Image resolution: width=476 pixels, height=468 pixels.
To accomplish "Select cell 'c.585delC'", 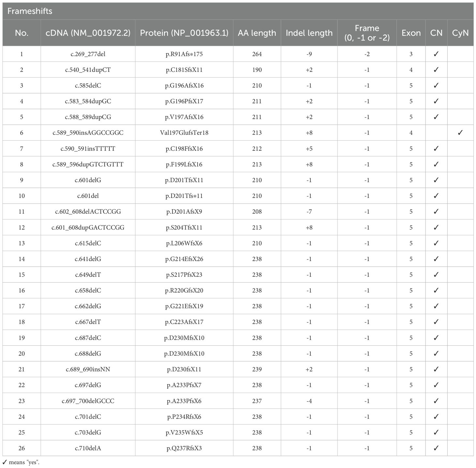I will coord(88,86).
